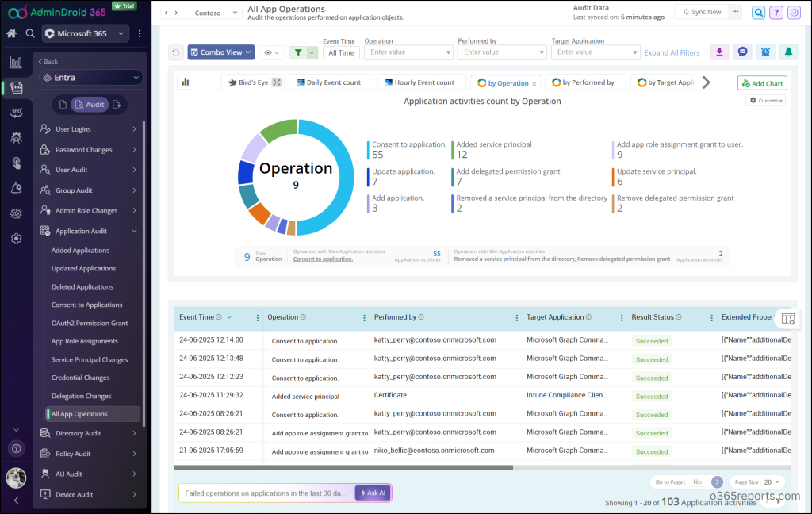Click the cyan Consent to application donut segment

(x=346, y=178)
